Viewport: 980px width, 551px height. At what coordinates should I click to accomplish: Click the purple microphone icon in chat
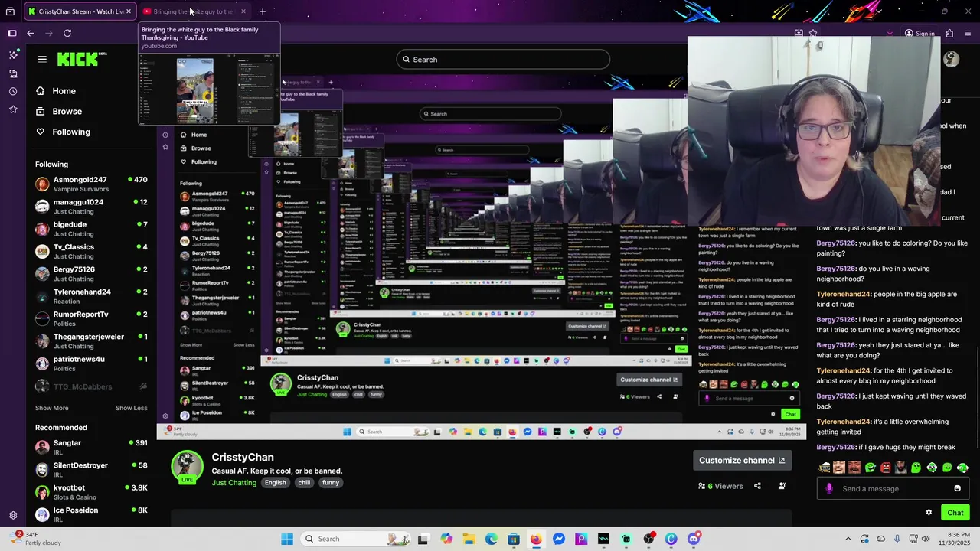click(829, 489)
